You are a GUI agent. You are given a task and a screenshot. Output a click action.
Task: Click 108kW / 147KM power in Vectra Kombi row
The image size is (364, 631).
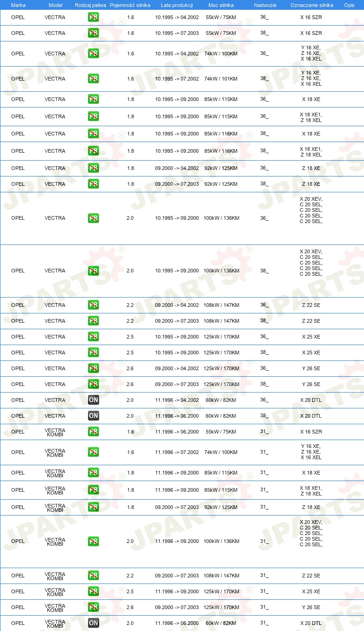coord(221,576)
